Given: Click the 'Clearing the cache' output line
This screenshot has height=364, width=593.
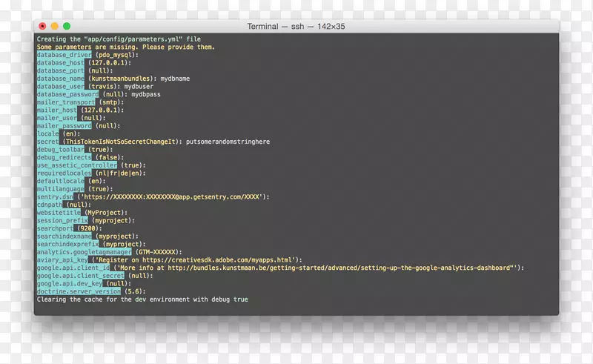Looking at the screenshot, I should [x=142, y=300].
